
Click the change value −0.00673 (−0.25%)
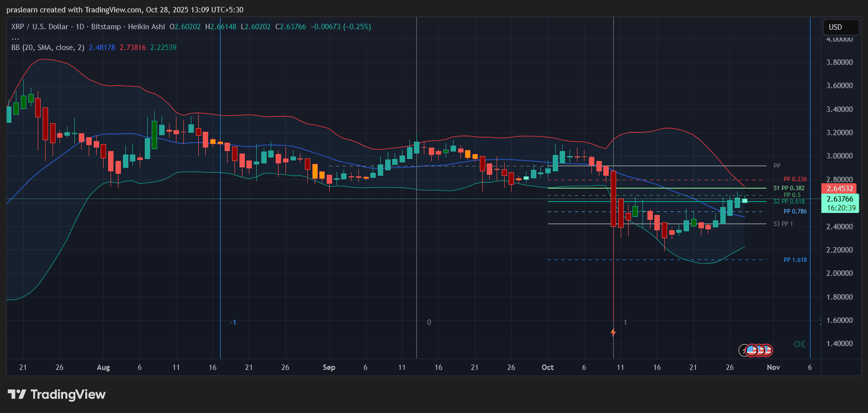tap(341, 27)
